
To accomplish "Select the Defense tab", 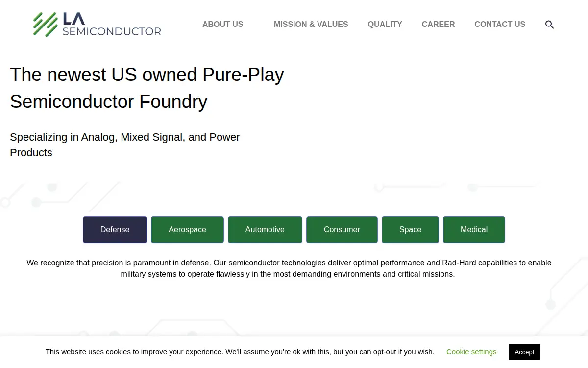I will [115, 230].
